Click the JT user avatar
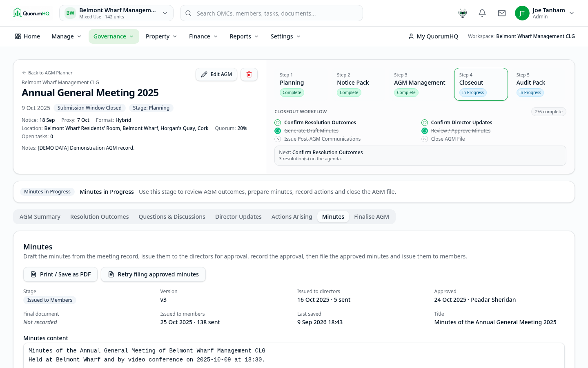Screen dimensions: 588x368 [522, 13]
